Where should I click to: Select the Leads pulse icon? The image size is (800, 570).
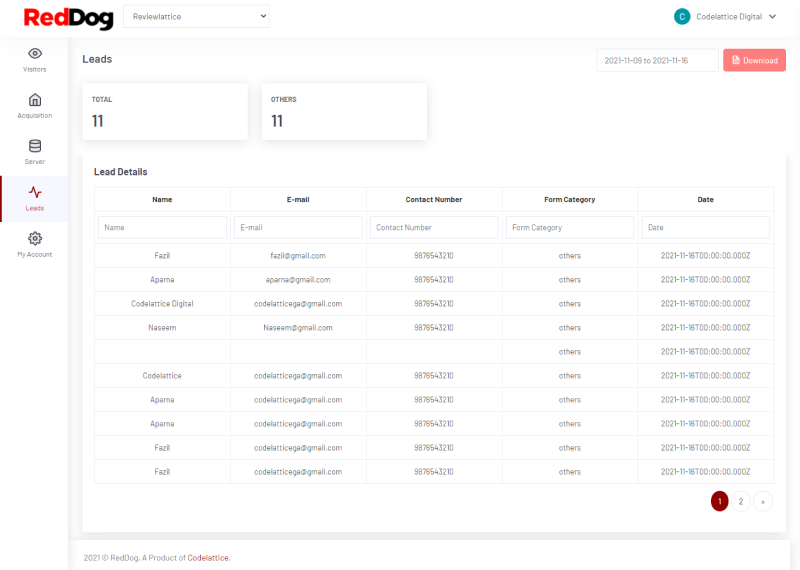point(35,192)
